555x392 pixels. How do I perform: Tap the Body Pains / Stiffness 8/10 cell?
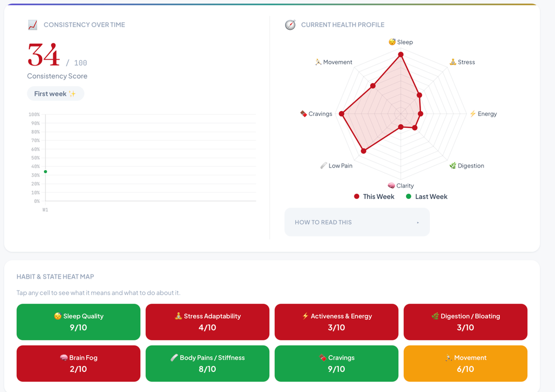[208, 363]
